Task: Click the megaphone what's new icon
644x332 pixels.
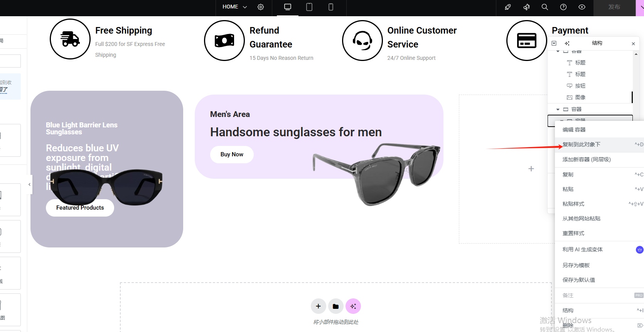Action: pyautogui.click(x=526, y=7)
